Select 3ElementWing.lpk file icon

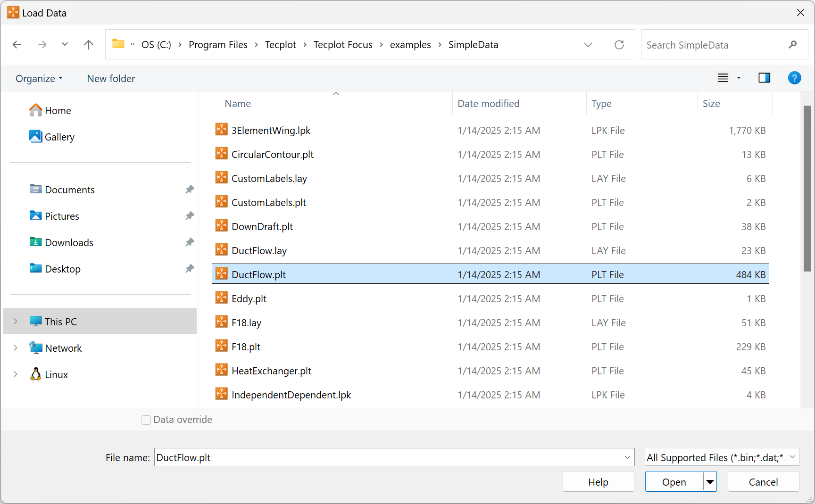[221, 129]
